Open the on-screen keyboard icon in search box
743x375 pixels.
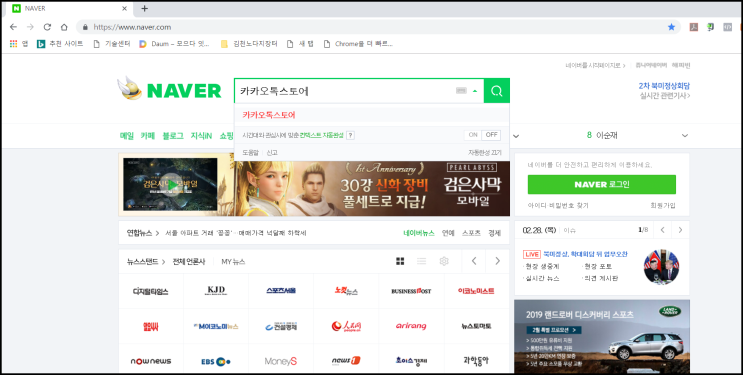click(x=461, y=91)
